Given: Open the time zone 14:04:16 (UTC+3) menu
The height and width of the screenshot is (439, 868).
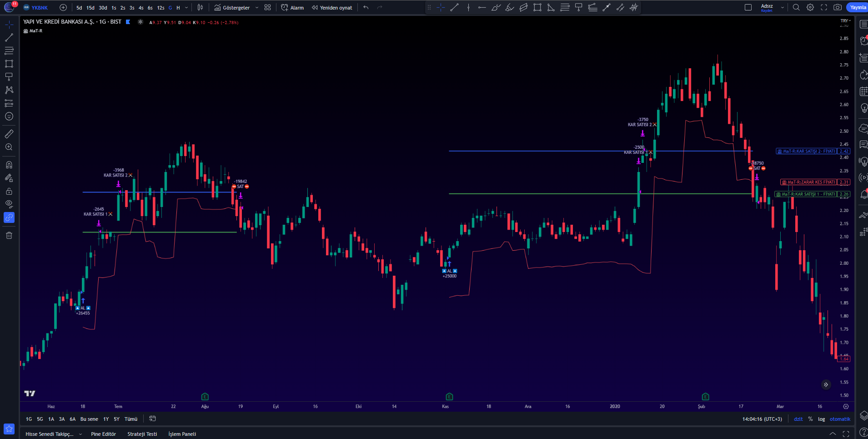Looking at the screenshot, I should 762,419.
